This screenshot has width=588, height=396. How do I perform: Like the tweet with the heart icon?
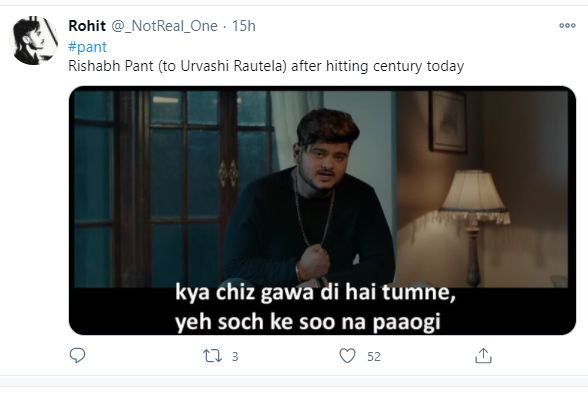click(347, 356)
